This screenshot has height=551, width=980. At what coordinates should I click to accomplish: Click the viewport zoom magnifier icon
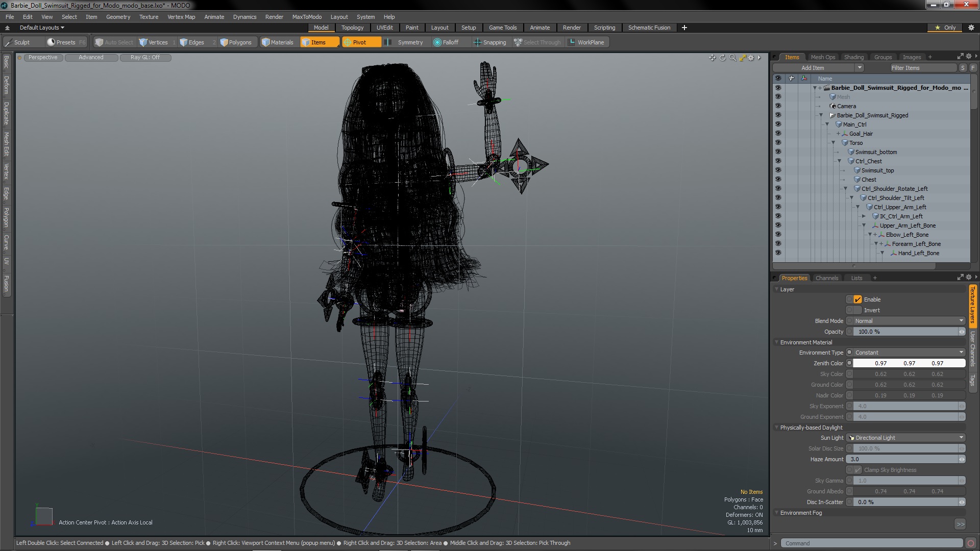point(732,58)
